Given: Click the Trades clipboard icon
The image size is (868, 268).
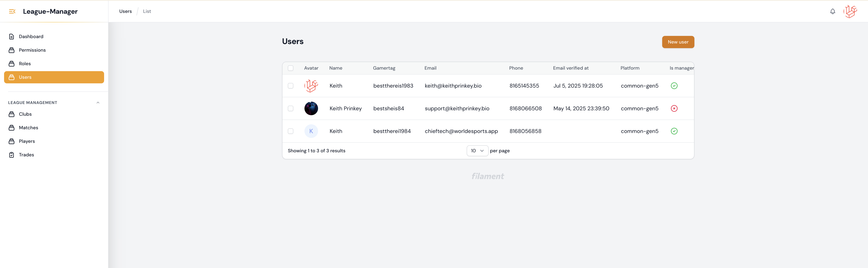Looking at the screenshot, I should (12, 155).
